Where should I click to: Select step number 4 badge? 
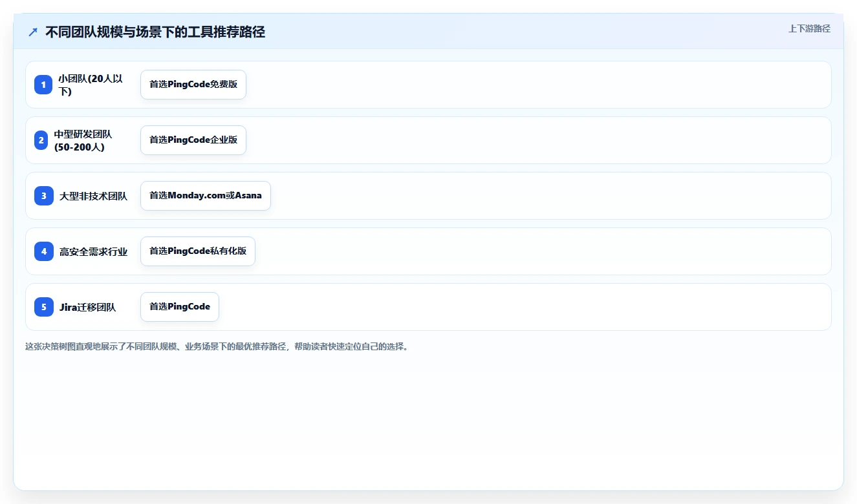(44, 251)
